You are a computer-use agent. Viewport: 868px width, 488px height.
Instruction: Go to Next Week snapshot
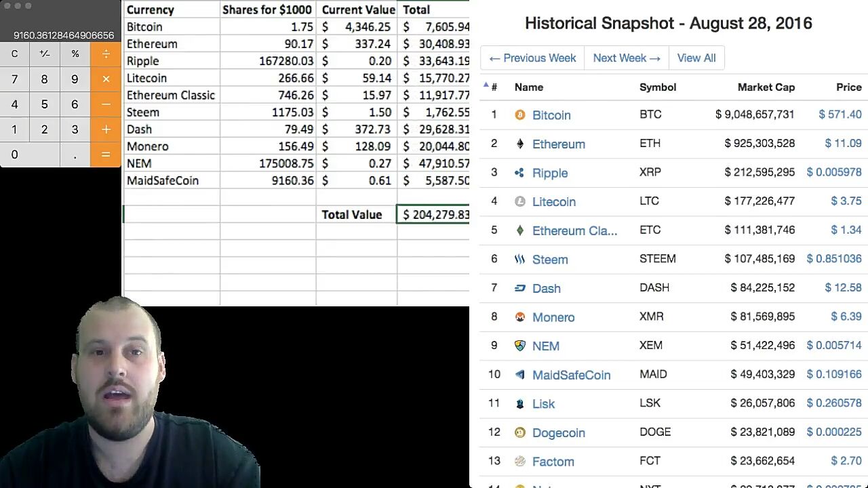tap(627, 58)
